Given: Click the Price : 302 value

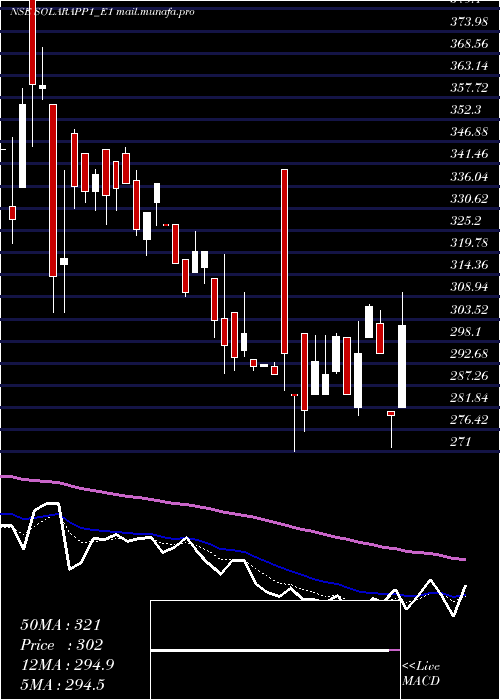Looking at the screenshot, I should (62, 645).
